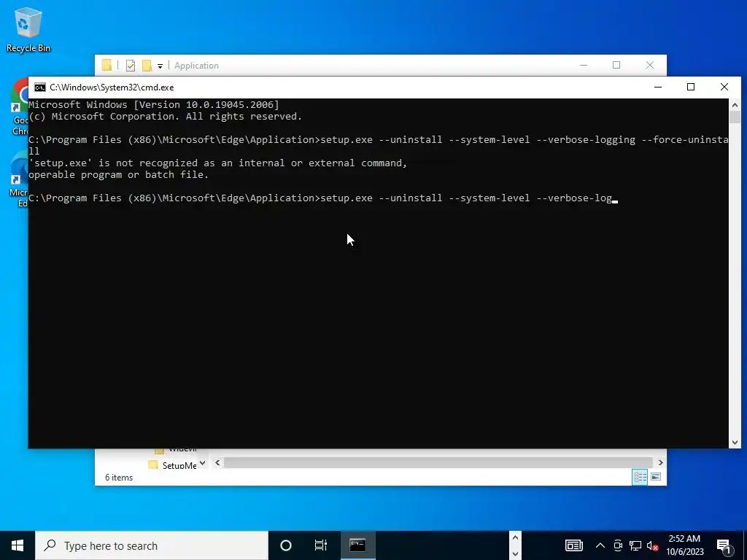Click Explorer horizontal scrollbar left arrow
This screenshot has width=747, height=560.
point(217,462)
